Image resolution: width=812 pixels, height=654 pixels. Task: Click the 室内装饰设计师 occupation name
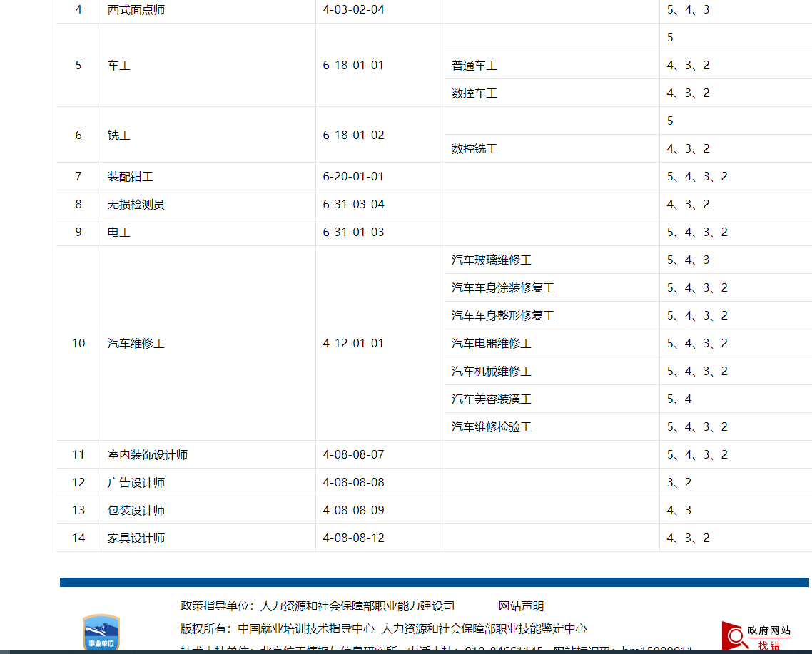point(147,454)
